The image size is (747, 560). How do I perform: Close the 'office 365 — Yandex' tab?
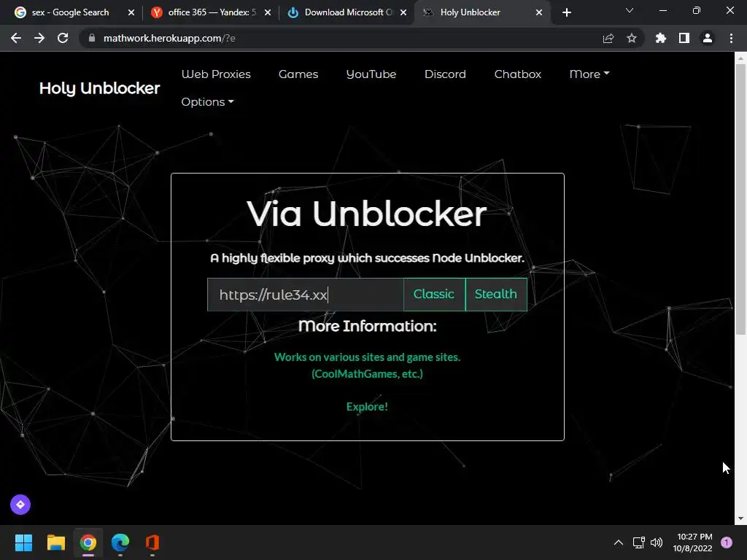click(x=268, y=12)
